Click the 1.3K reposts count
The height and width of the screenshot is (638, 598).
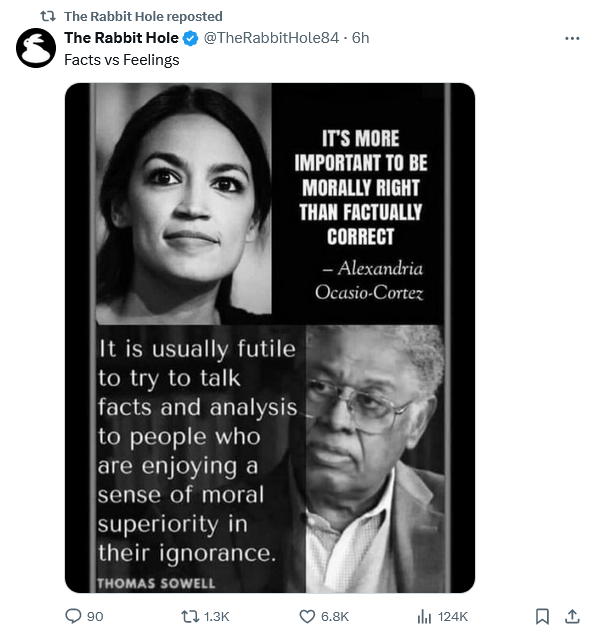[x=216, y=616]
